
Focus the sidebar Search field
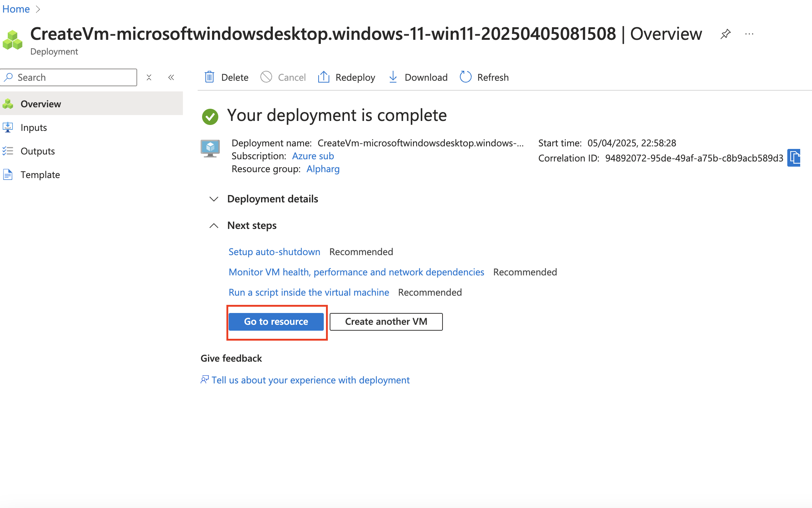(69, 77)
